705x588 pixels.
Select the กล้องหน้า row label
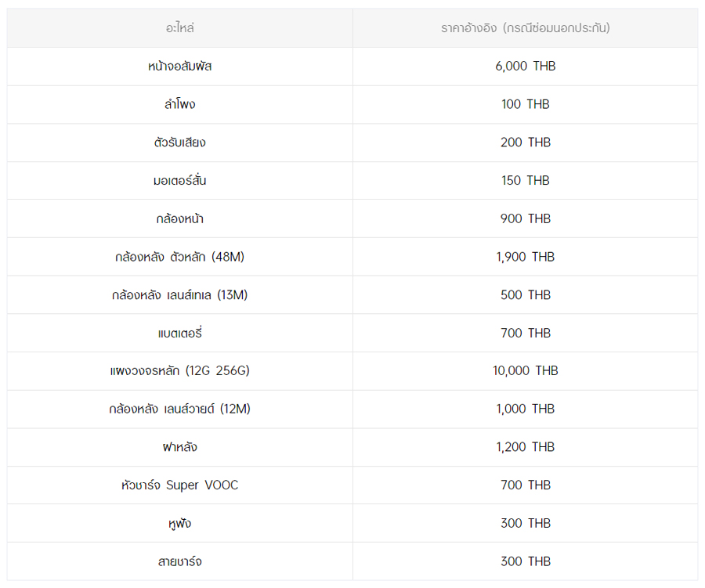pos(179,218)
